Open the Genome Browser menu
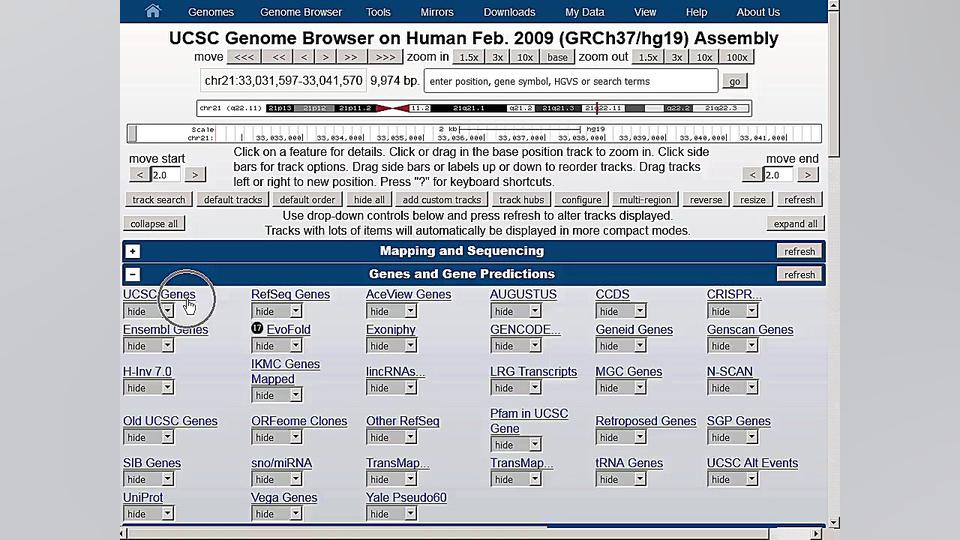 [301, 12]
